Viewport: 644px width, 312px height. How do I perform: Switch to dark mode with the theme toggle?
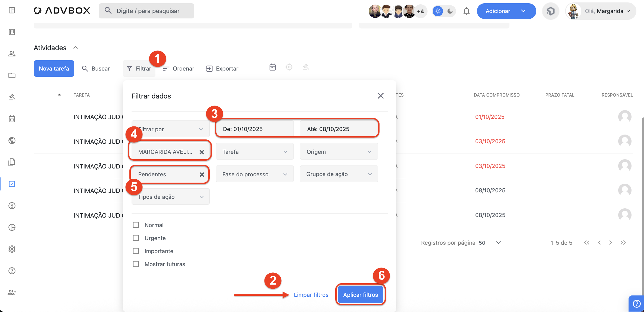click(450, 11)
